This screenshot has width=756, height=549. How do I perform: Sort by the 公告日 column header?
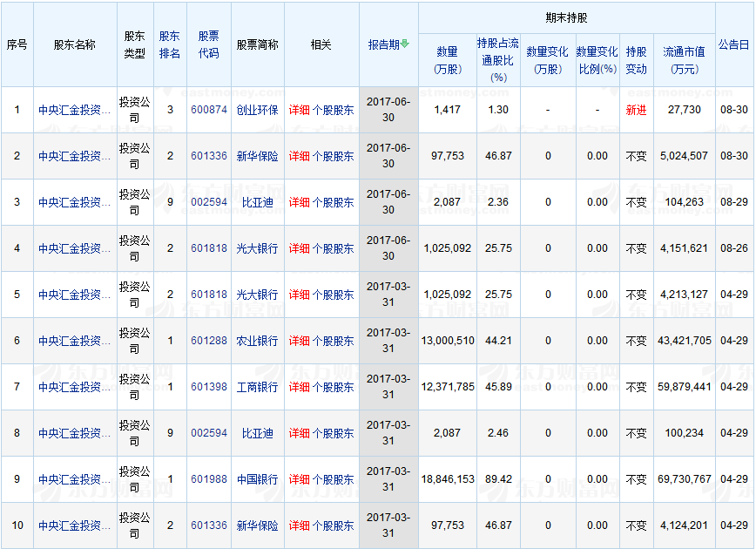734,44
